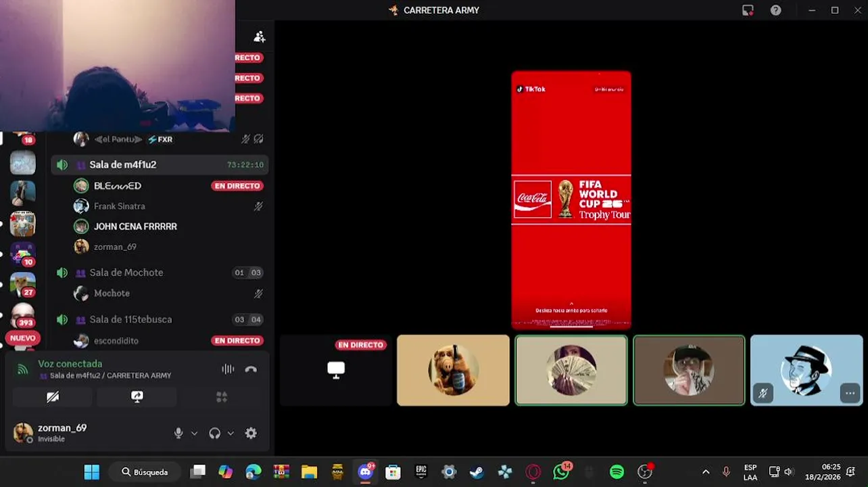Open activities launcher in voice panel
Image resolution: width=868 pixels, height=487 pixels.
221,397
